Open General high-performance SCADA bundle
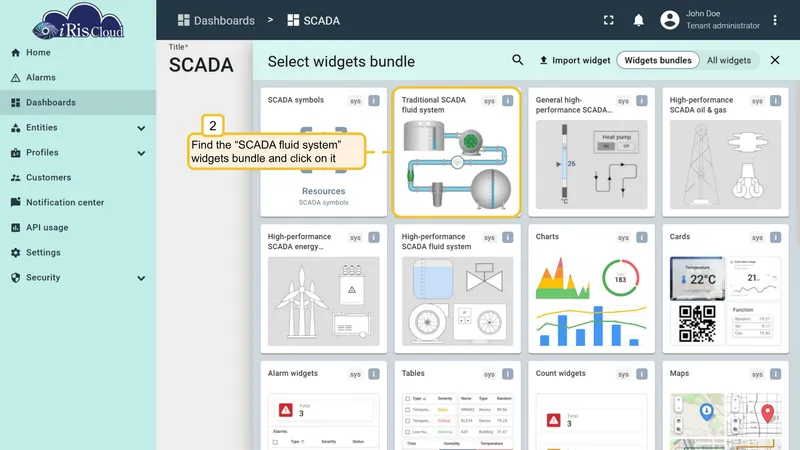800x450 pixels. [x=591, y=152]
